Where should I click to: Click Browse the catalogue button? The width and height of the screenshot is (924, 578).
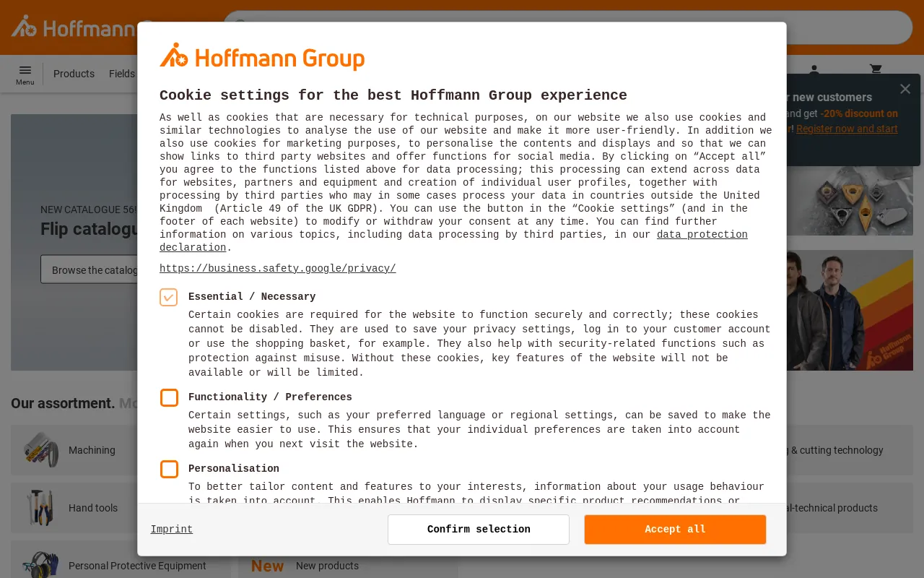[x=90, y=269]
